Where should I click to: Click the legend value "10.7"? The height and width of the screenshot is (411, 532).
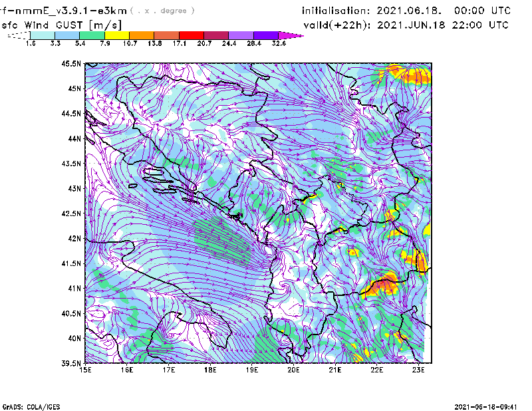[x=130, y=43]
